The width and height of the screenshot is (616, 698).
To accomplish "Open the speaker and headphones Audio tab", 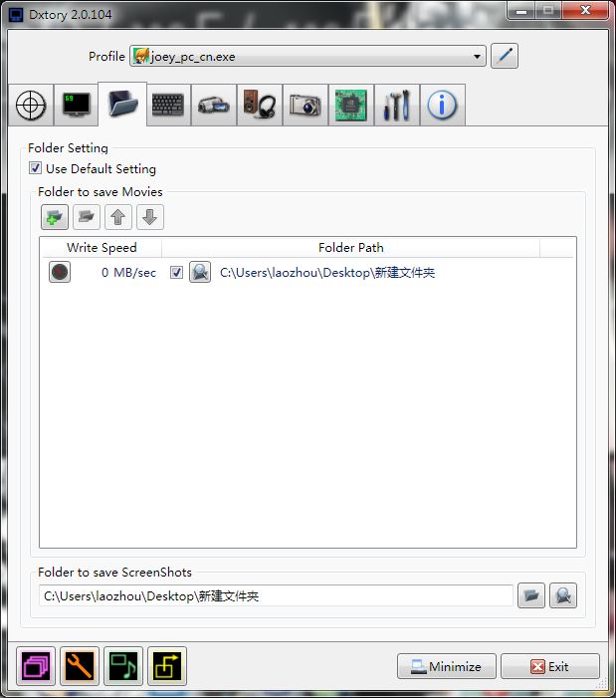I will [260, 106].
